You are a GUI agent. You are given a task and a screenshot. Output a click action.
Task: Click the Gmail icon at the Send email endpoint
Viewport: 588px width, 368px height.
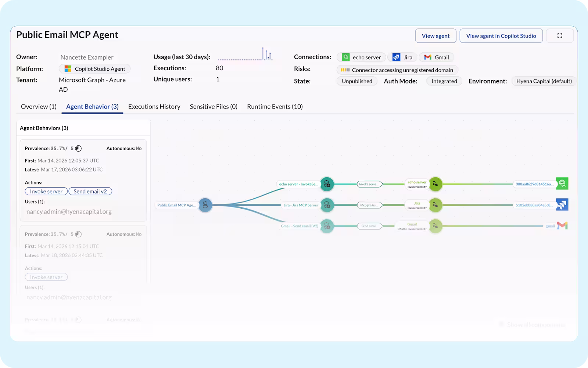coord(562,226)
